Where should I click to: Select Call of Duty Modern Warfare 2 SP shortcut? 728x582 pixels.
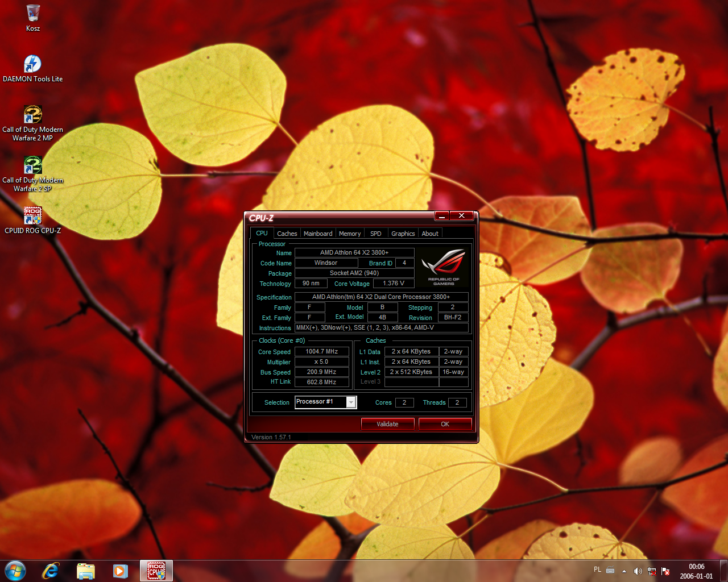[x=32, y=165]
